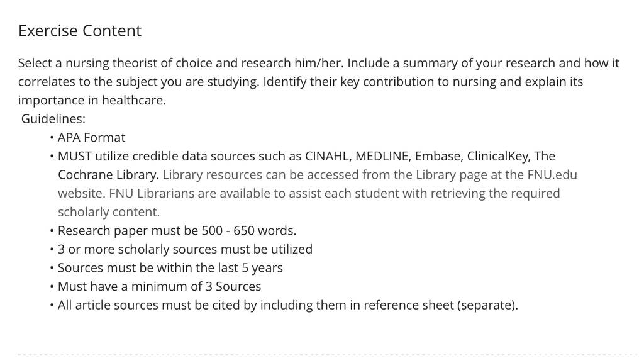Click the ClinicalKey source name
Image resolution: width=644 pixels, height=363 pixels.
[498, 157]
